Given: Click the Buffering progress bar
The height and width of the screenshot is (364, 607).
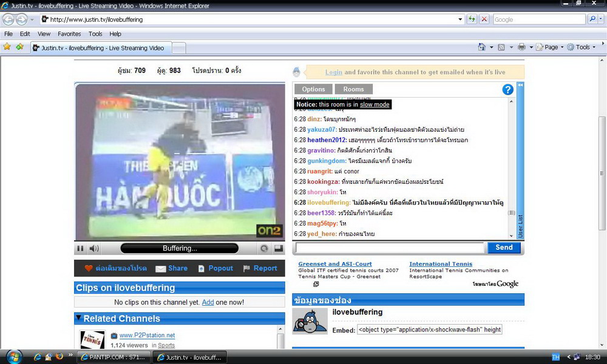Looking at the screenshot, I should (x=180, y=248).
